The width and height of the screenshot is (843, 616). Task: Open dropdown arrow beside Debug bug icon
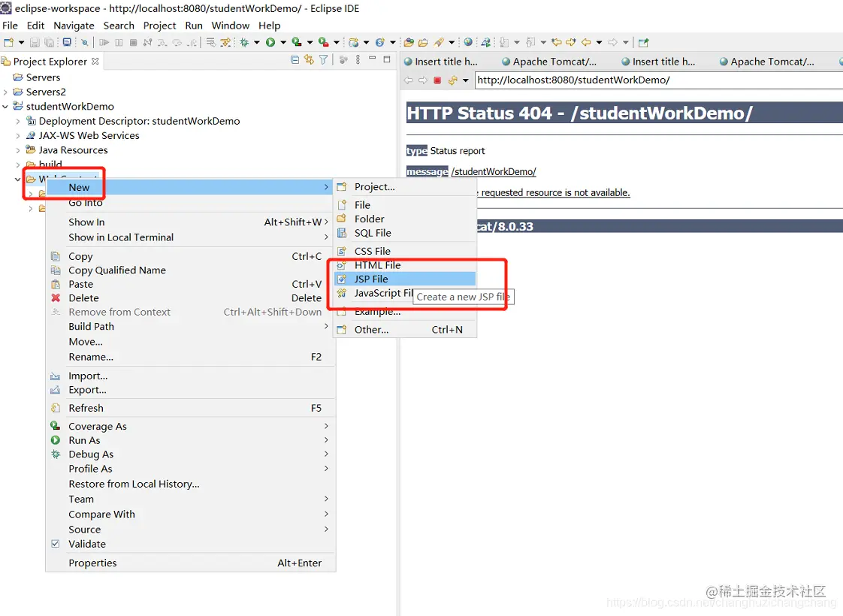click(256, 43)
